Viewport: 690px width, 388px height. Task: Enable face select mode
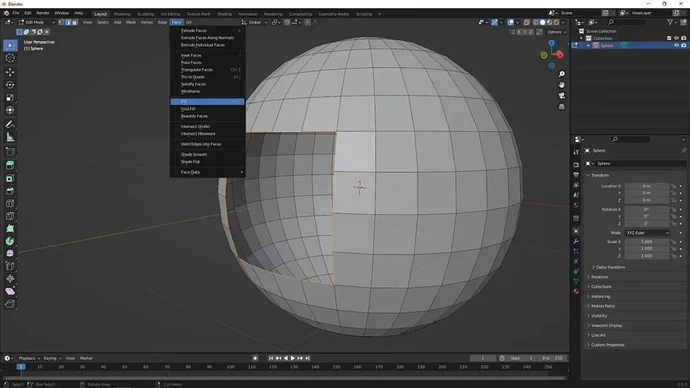(x=75, y=22)
